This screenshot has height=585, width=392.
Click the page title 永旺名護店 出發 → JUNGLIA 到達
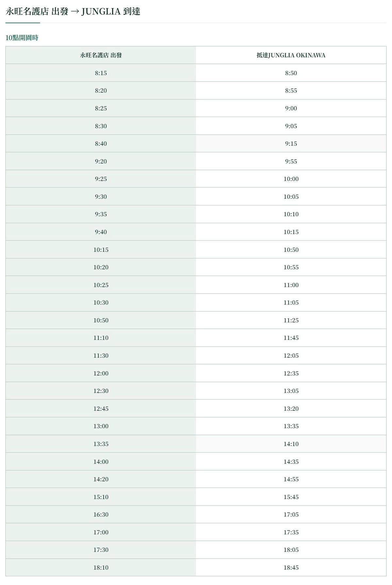click(x=73, y=11)
